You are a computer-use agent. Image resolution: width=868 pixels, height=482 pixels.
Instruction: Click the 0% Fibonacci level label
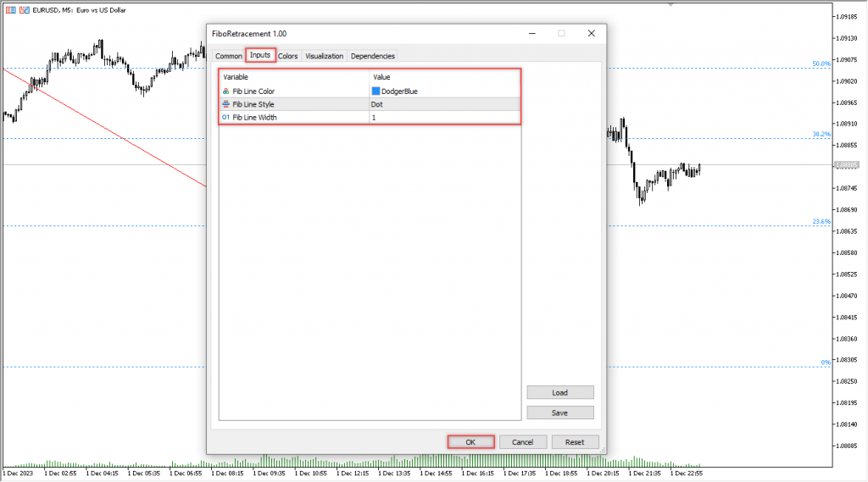coord(826,363)
